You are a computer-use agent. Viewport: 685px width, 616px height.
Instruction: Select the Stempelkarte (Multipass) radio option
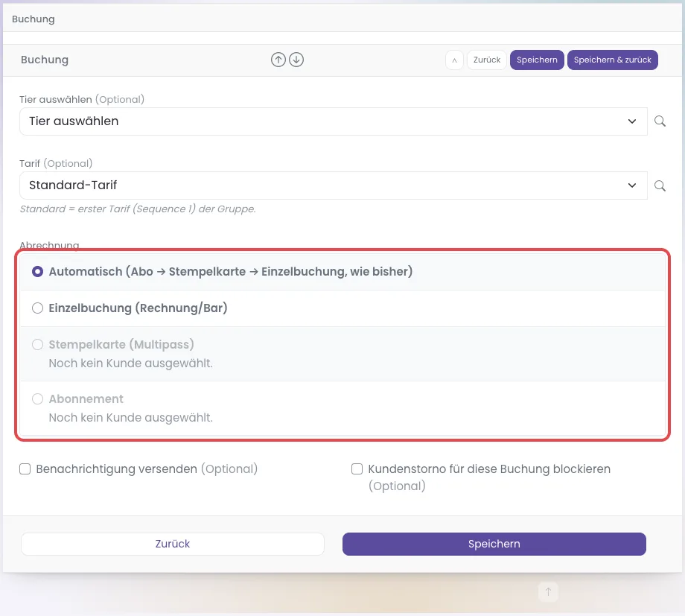(x=37, y=345)
